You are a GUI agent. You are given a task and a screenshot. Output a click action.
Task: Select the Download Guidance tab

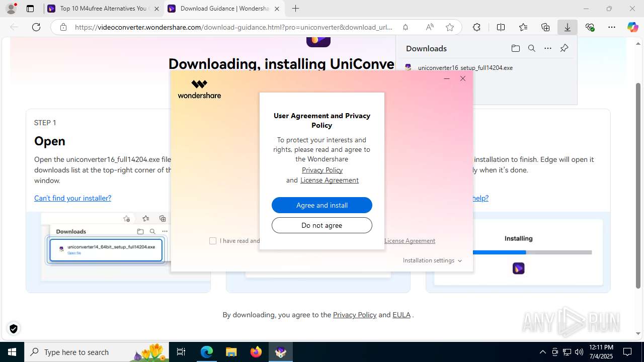pyautogui.click(x=224, y=9)
